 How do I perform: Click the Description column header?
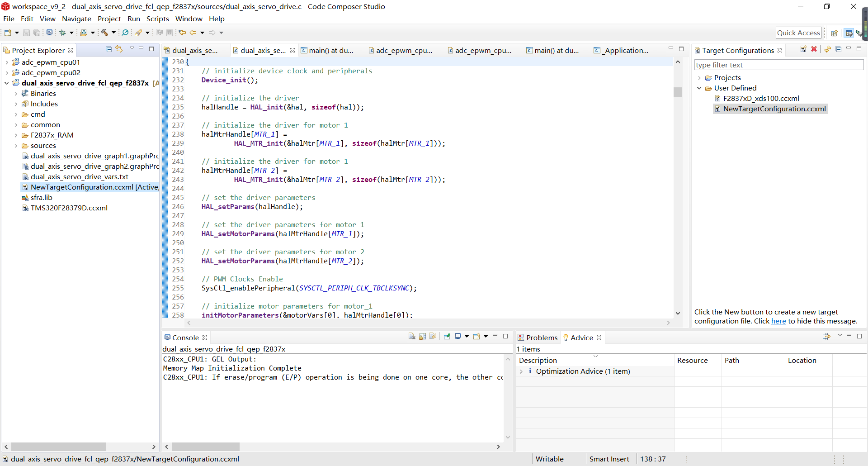594,361
